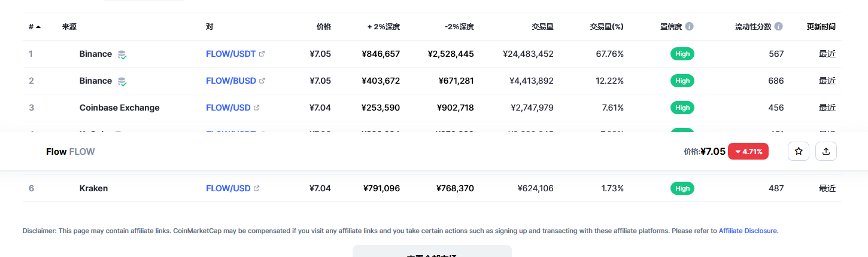Sort table by # column arrow
868x257 pixels.
(x=38, y=27)
